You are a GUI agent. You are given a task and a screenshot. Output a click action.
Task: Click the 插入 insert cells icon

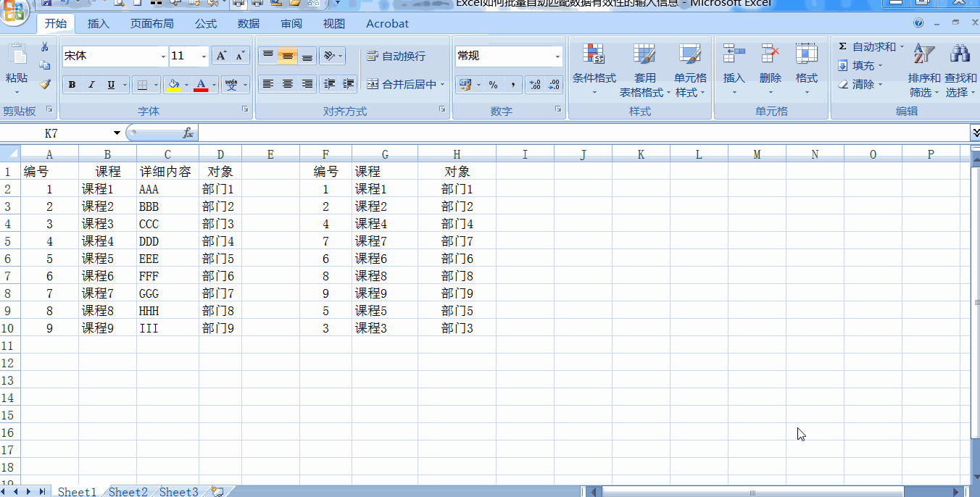point(734,54)
